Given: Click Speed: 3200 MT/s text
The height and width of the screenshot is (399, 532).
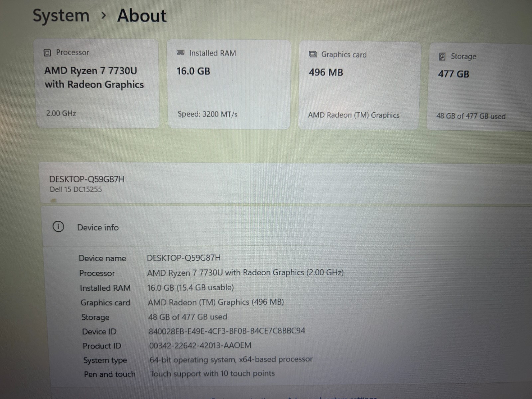Looking at the screenshot, I should pos(207,114).
